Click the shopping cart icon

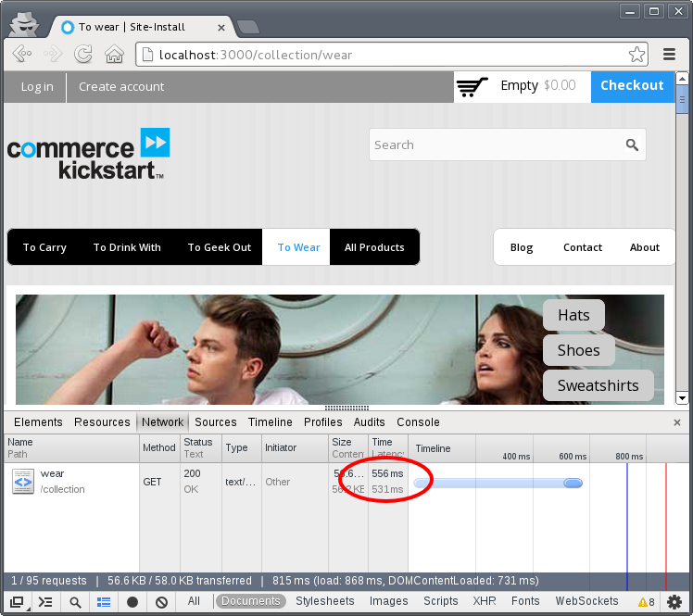point(472,86)
